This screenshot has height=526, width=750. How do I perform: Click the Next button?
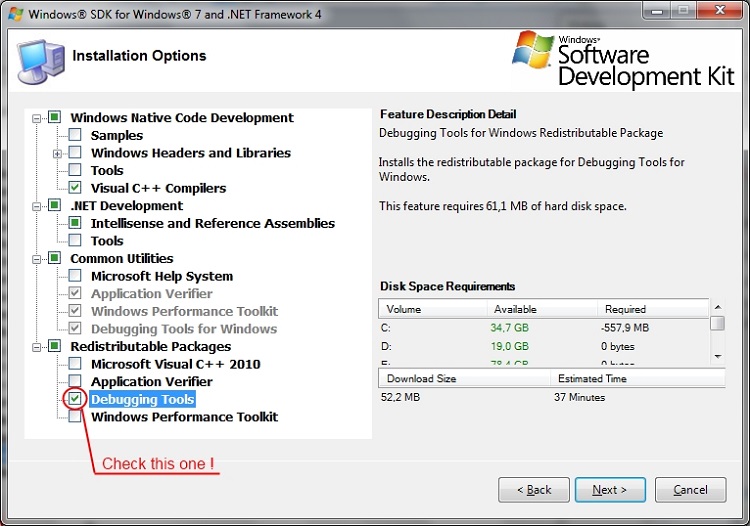(609, 490)
